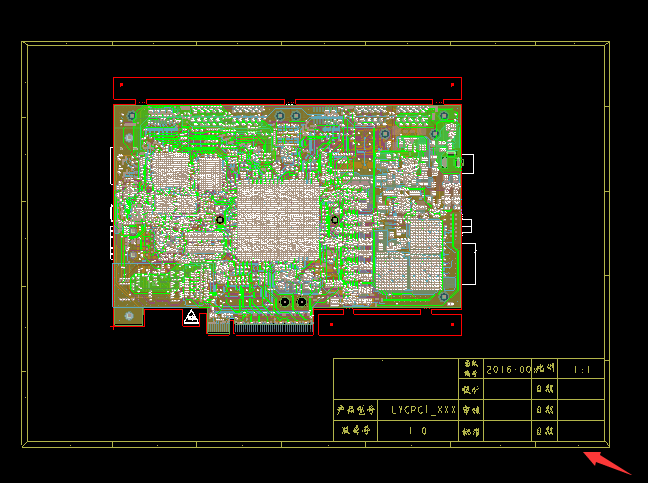The height and width of the screenshot is (483, 652).
Task: Click the blank title cell above 产品型号
Action: 396,379
